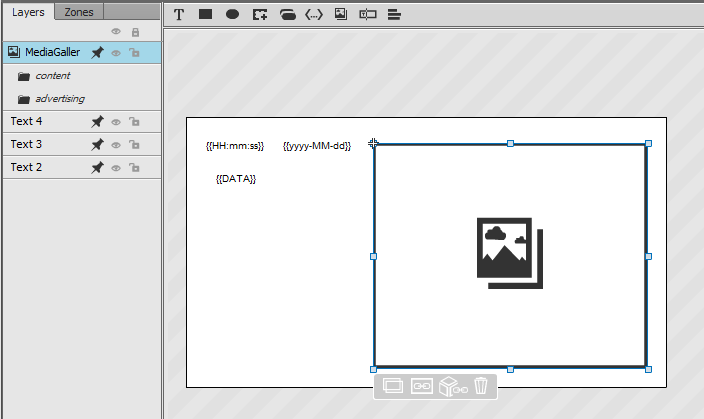Delete the selected element with trash icon
Image resolution: width=704 pixels, height=419 pixels.
coord(480,386)
